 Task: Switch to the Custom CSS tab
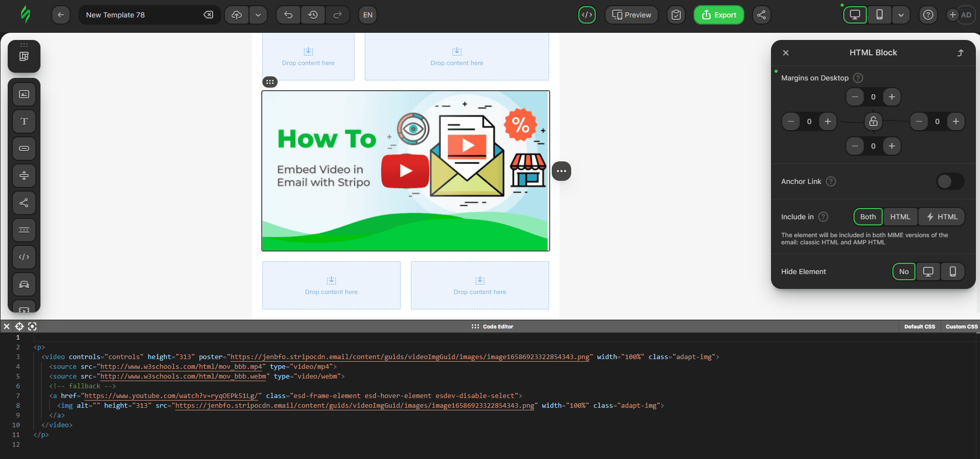click(x=961, y=326)
